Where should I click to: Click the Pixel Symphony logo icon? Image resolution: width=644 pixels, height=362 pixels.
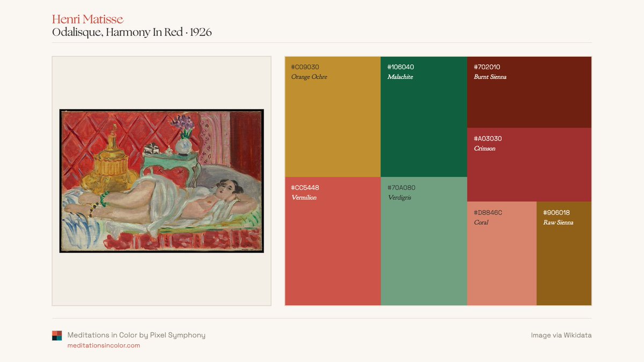[x=57, y=336]
